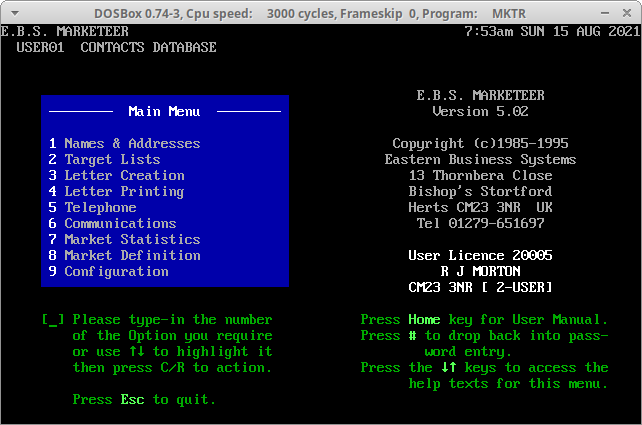Image resolution: width=642 pixels, height=425 pixels.
Task: Open Configuration menu option
Action: pyautogui.click(x=109, y=271)
